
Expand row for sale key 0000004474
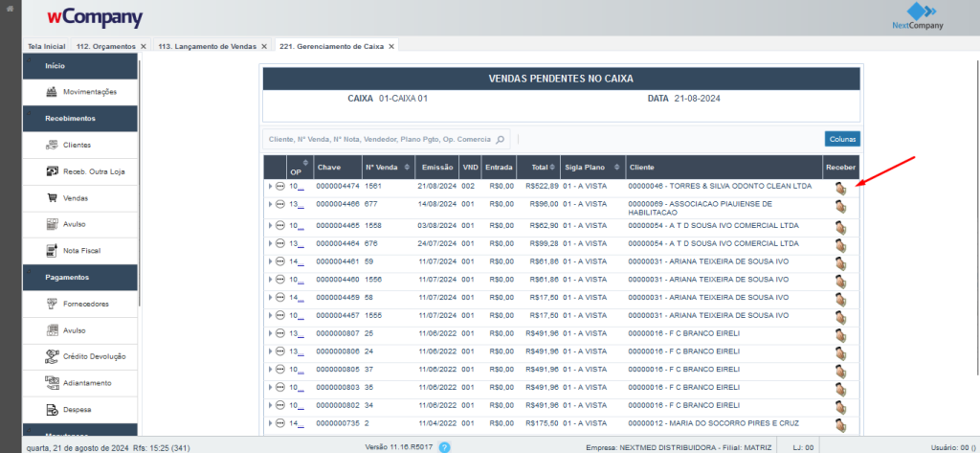point(270,187)
